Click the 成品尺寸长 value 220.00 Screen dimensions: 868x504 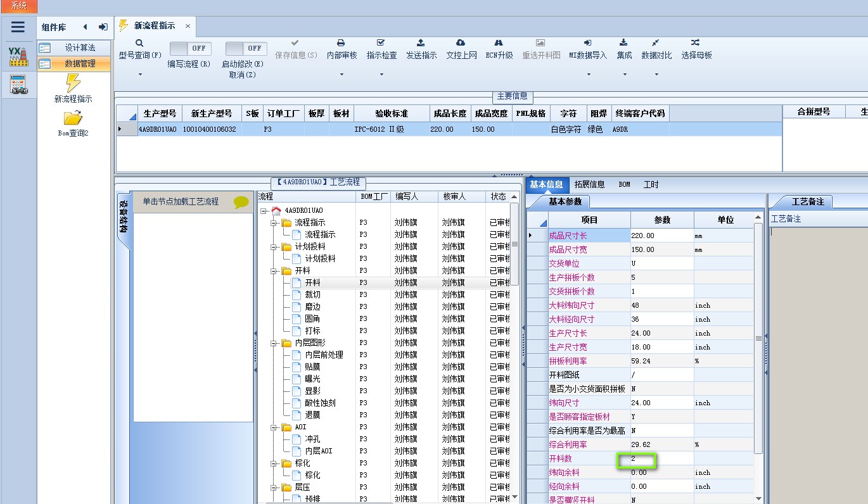(x=662, y=235)
